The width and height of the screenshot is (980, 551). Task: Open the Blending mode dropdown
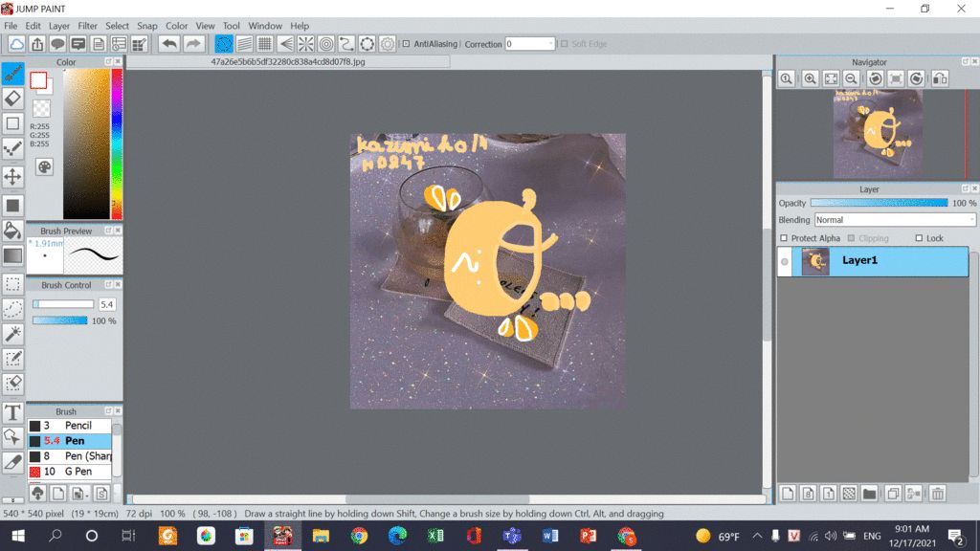coord(895,220)
